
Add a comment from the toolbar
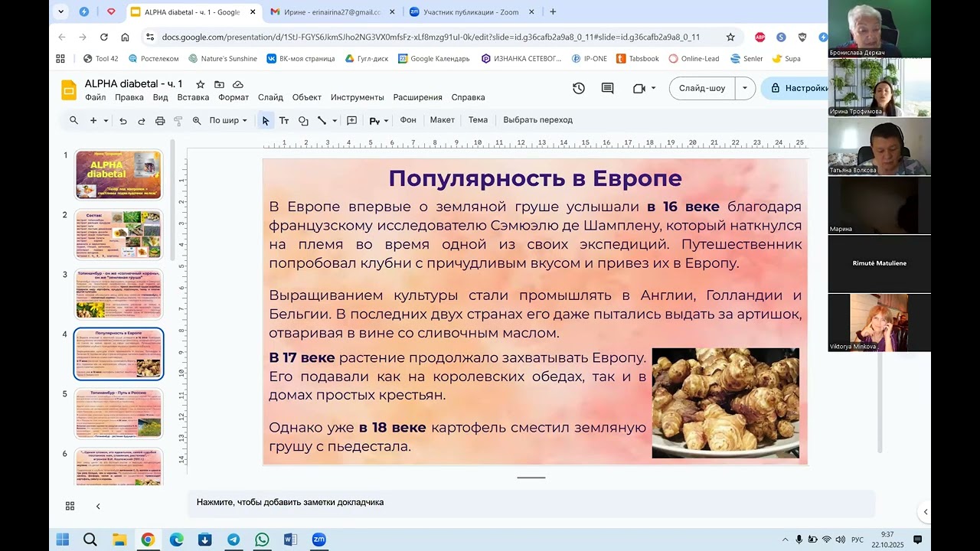pyautogui.click(x=352, y=121)
